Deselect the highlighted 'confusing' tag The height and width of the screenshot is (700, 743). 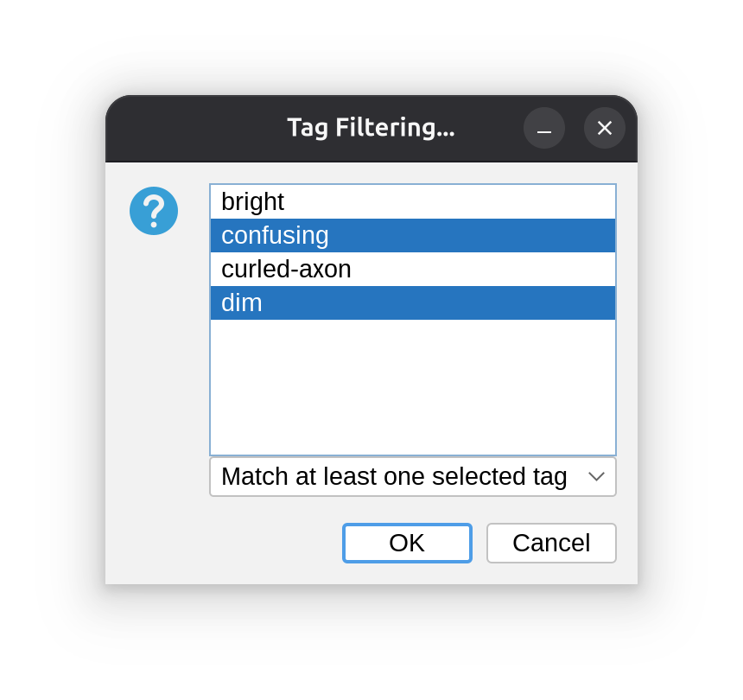[413, 236]
